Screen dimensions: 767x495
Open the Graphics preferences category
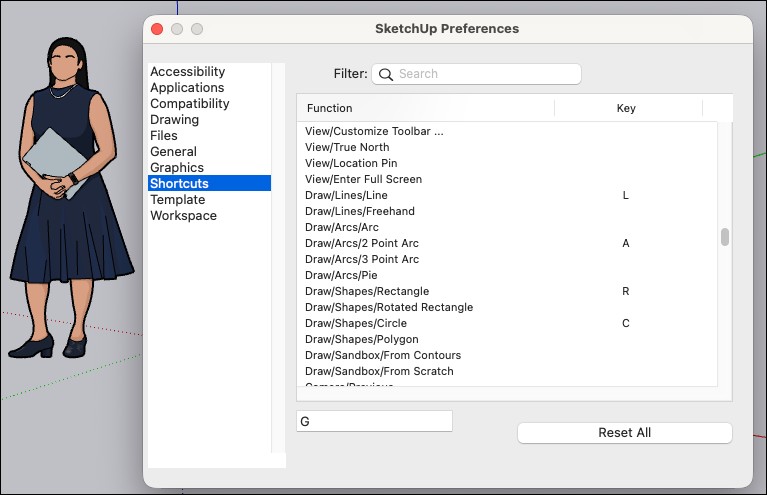177,168
